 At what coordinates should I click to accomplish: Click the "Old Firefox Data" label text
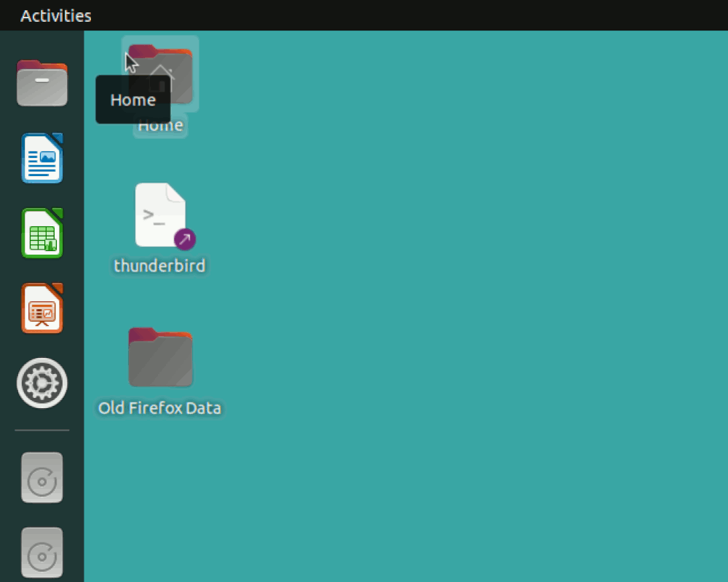[x=159, y=408]
